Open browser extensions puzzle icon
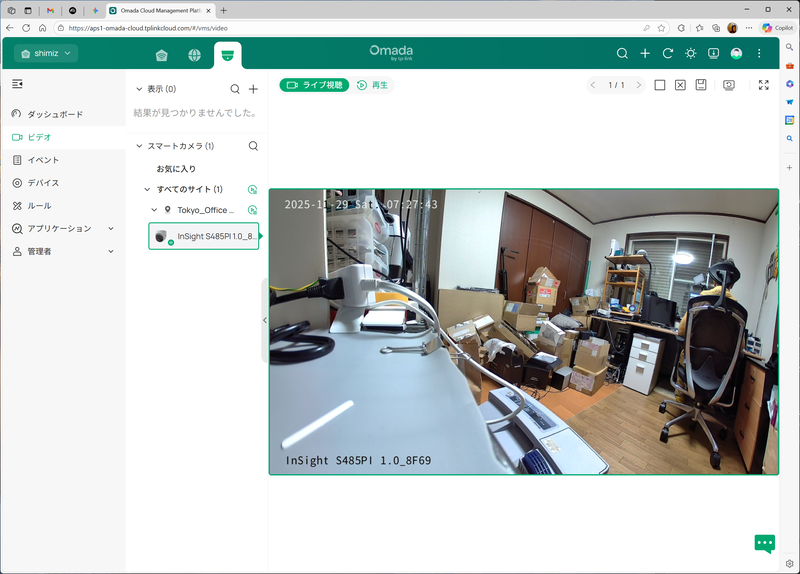 [681, 28]
